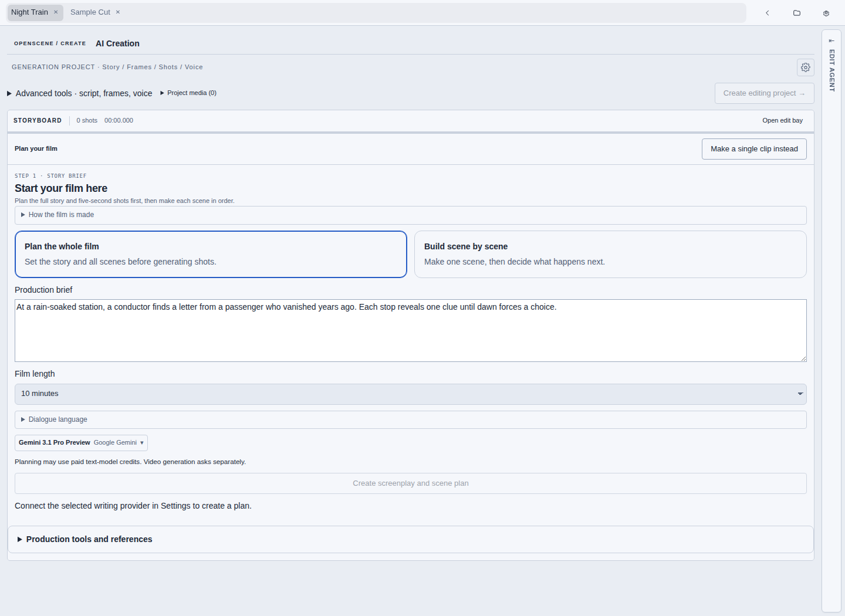Expand the How the film is made section

coord(411,215)
